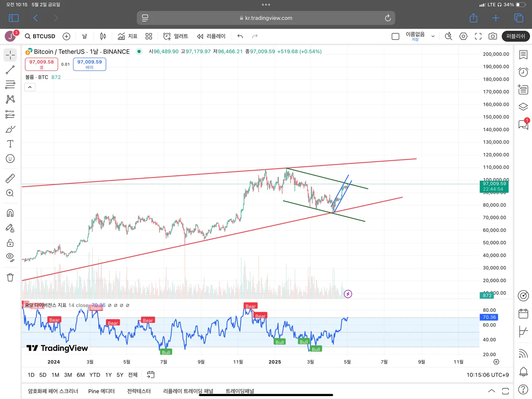This screenshot has width=532, height=399.
Task: Toggle magnet mode for drawings
Action: coord(10,213)
